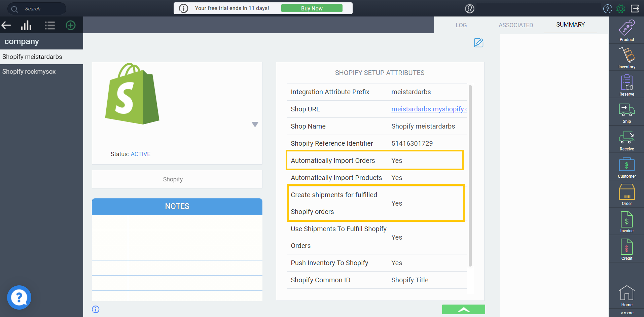Image resolution: width=644 pixels, height=317 pixels.
Task: Open the Customer module
Action: pos(627,167)
